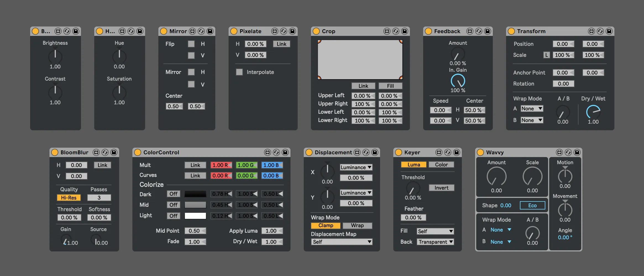The height and width of the screenshot is (276, 644).
Task: Click the hot-swap preset icon on Wavvy
Action: 568,152
